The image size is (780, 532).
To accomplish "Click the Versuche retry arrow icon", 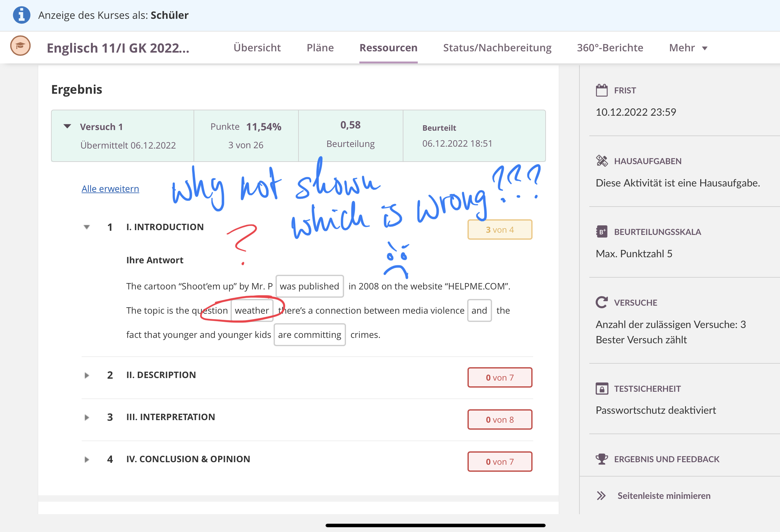I will click(601, 302).
